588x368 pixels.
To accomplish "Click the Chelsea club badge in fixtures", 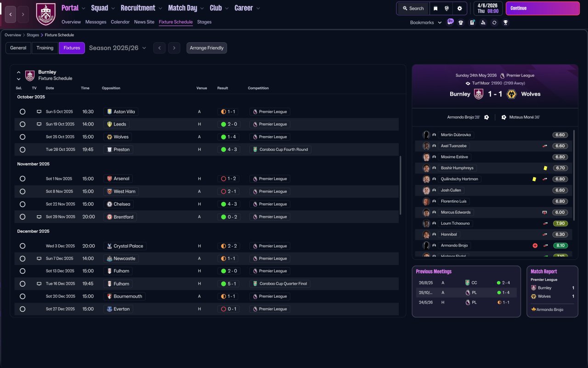I will pyautogui.click(x=109, y=204).
